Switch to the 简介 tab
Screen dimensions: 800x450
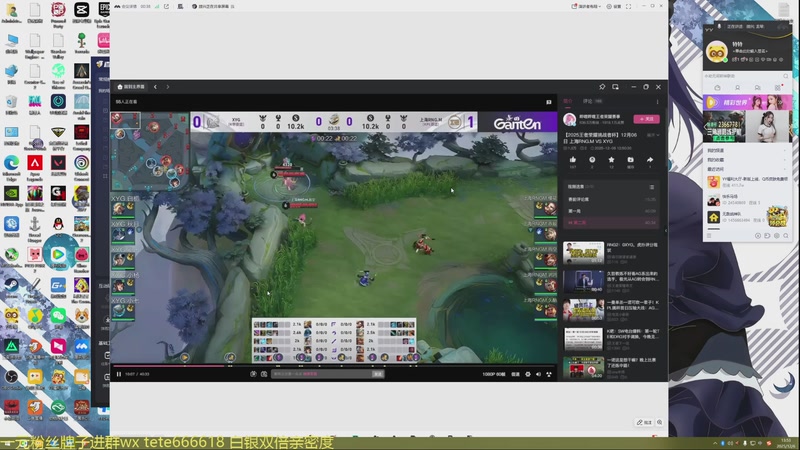(567, 101)
